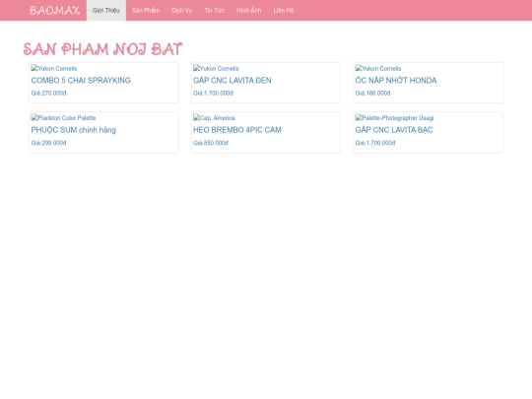532x399 pixels.
Task: Open PHUỘC SUM chính hãng product
Action: (x=73, y=130)
